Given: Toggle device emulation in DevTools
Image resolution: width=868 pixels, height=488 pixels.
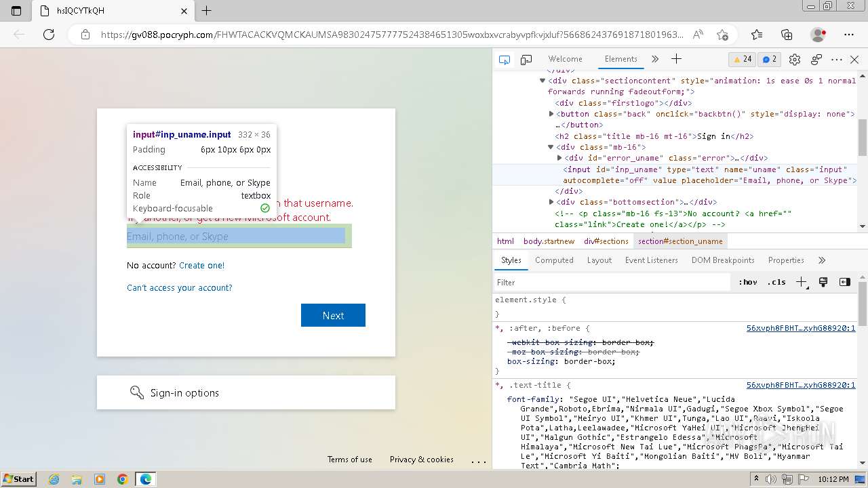Looking at the screenshot, I should (x=526, y=60).
